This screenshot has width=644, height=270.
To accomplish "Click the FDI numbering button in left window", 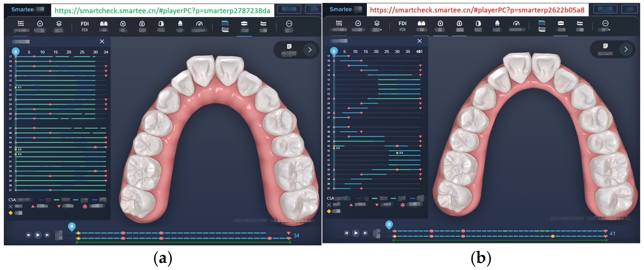I will coord(85,24).
